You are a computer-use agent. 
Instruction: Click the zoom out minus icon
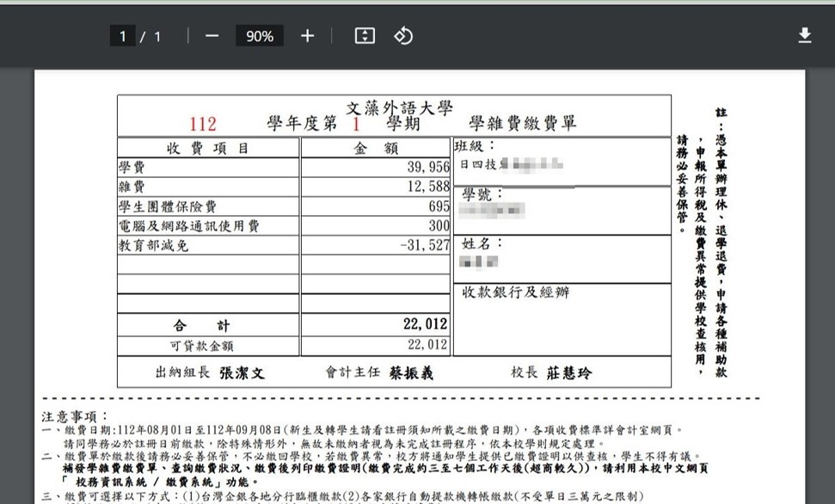pos(212,36)
